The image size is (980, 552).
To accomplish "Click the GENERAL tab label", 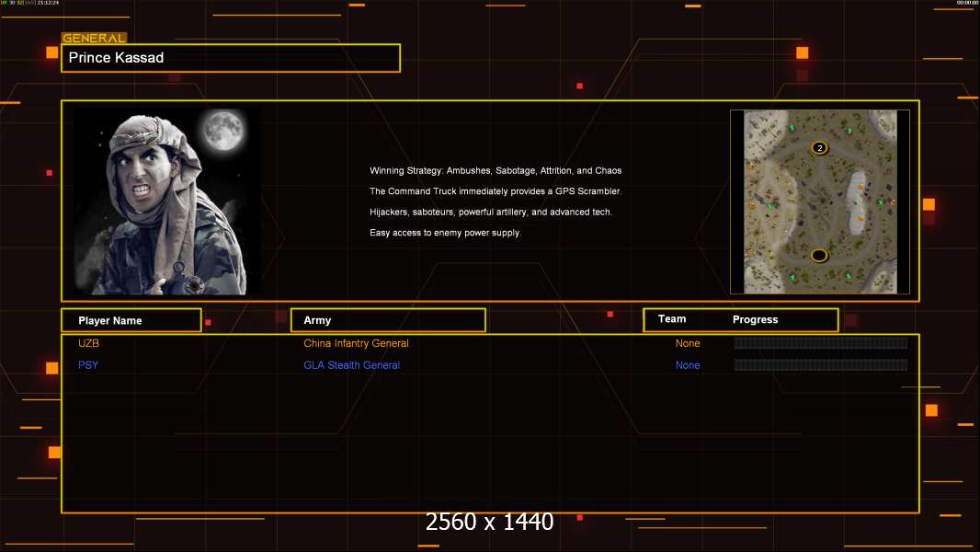I will (94, 39).
